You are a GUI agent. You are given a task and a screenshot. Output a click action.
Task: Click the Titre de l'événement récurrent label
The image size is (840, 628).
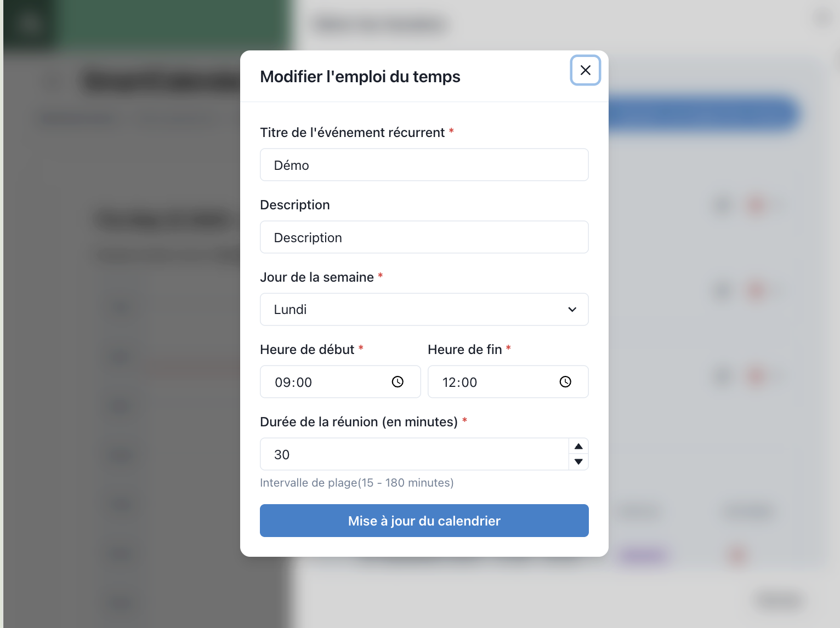coord(352,133)
